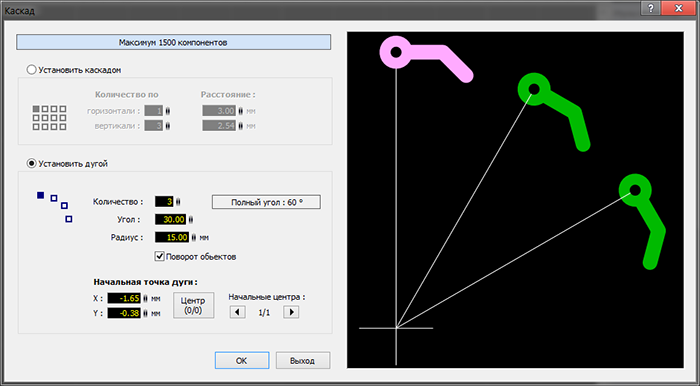Click the lowest green pad in preview
700x386 pixels.
[635, 190]
